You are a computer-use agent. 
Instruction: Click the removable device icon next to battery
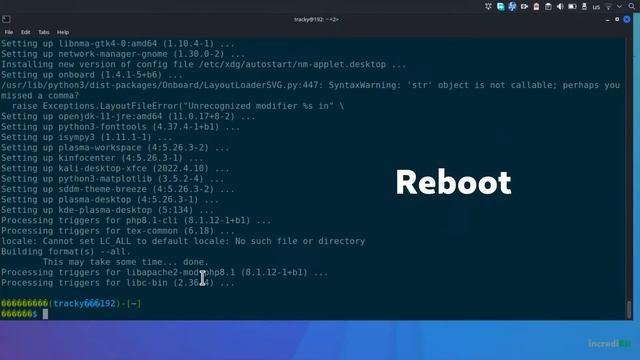pyautogui.click(x=584, y=7)
